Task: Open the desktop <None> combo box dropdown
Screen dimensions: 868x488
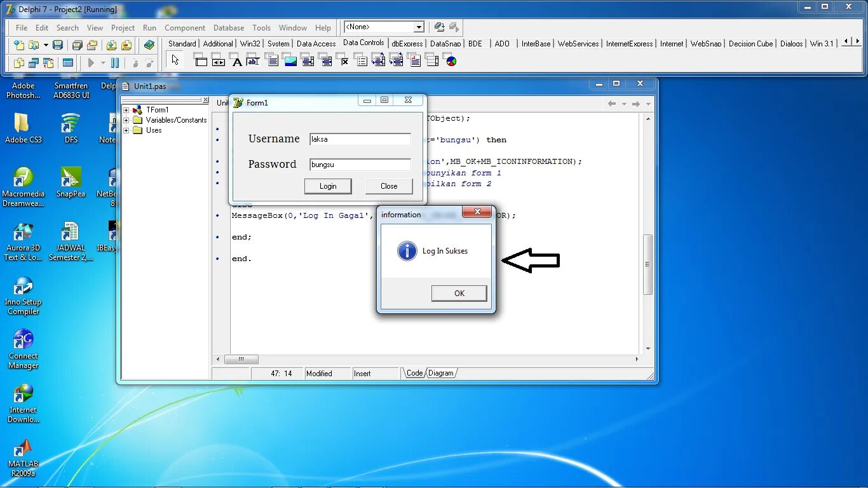Action: click(x=419, y=27)
